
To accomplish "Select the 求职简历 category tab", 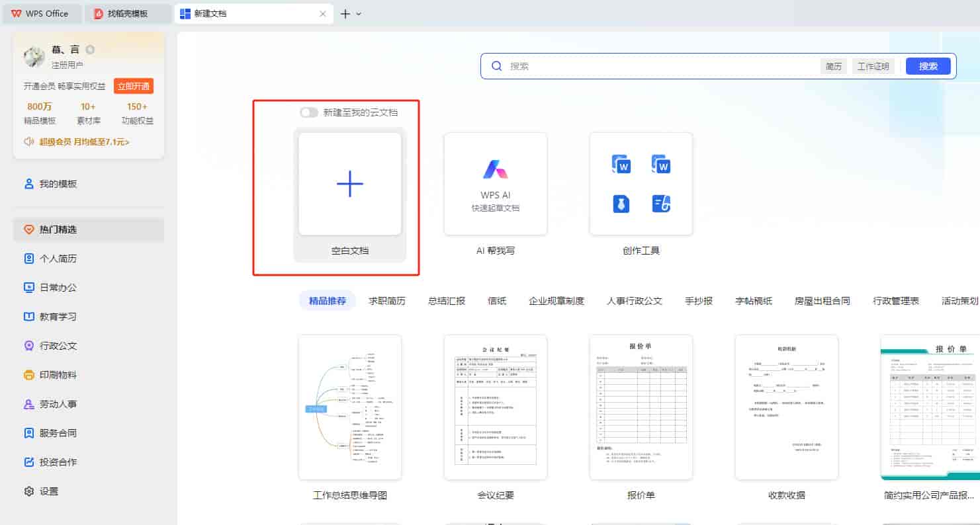I will (387, 301).
